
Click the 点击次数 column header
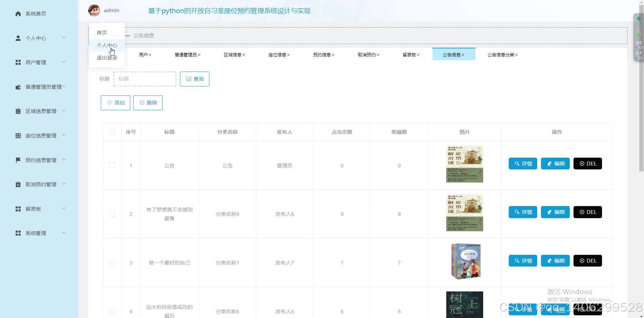pos(342,132)
